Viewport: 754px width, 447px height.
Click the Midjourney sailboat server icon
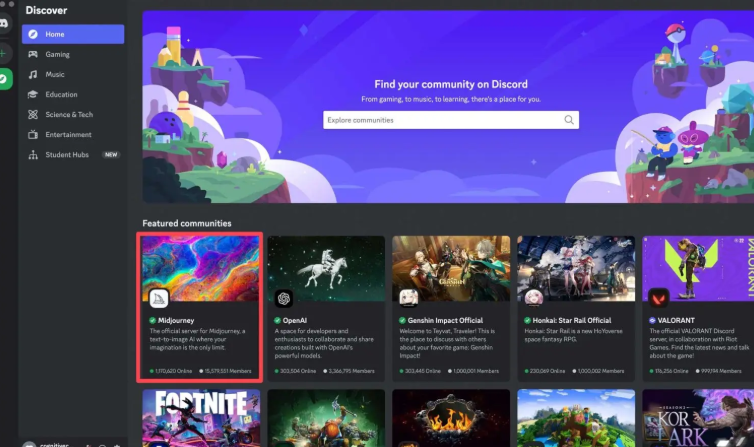point(159,298)
